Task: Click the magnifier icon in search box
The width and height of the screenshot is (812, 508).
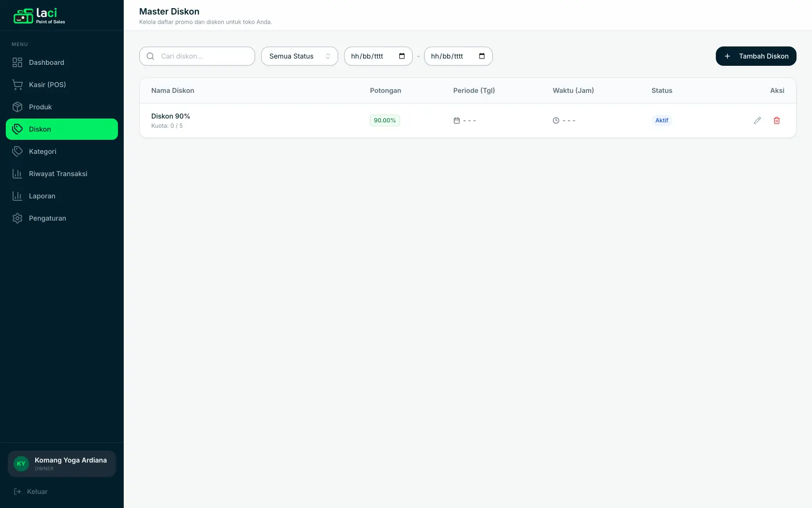Action: click(x=150, y=56)
